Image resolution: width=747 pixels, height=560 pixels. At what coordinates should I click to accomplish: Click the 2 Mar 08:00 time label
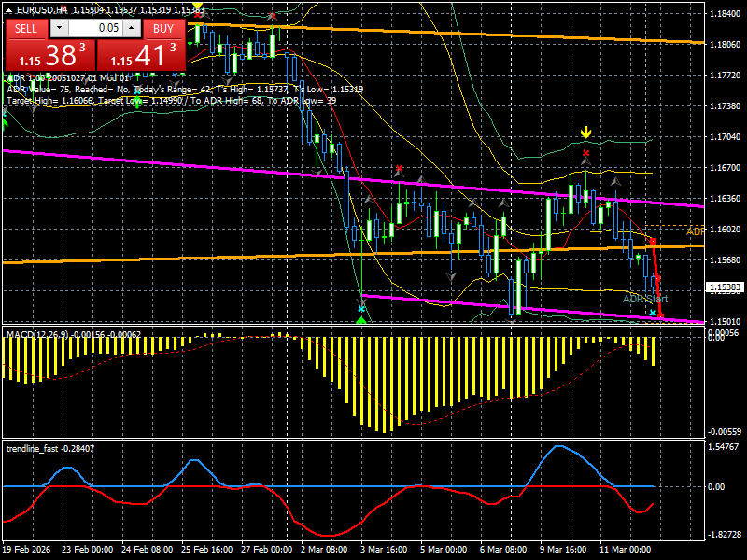coord(324,549)
